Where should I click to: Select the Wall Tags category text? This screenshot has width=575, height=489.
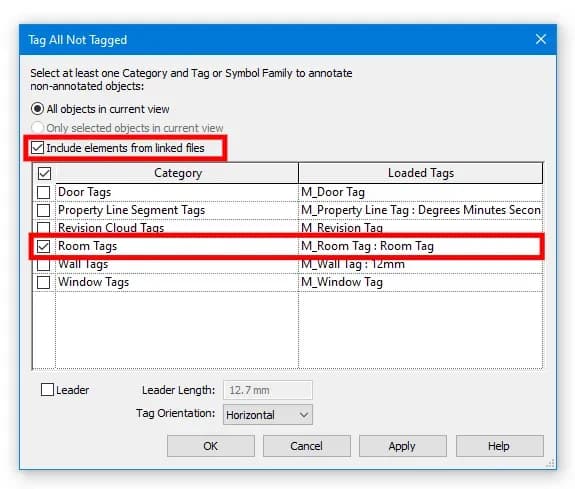point(83,264)
